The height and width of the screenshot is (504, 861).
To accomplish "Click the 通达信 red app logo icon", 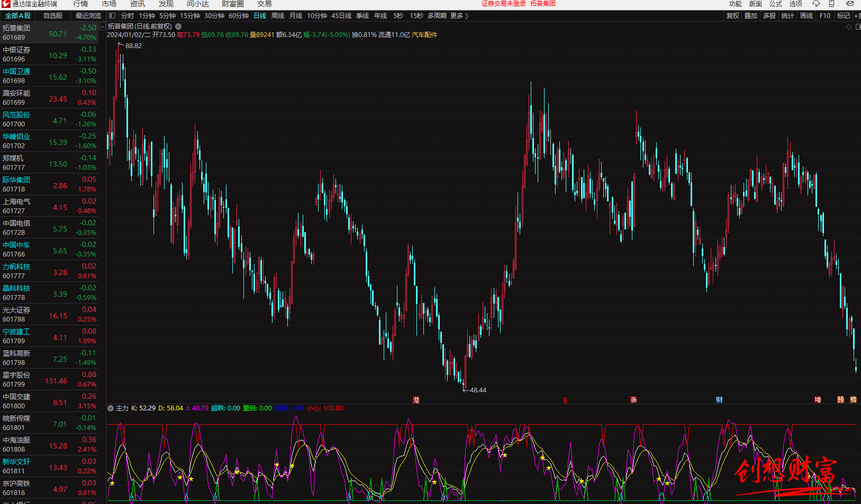I will point(6,4).
